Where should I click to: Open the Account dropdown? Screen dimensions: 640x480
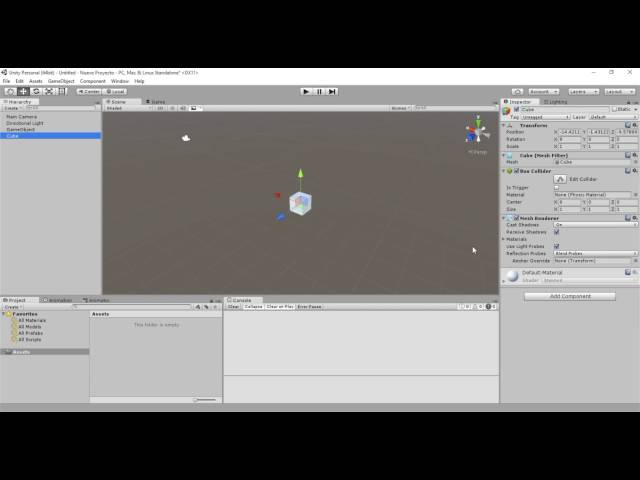pos(543,91)
